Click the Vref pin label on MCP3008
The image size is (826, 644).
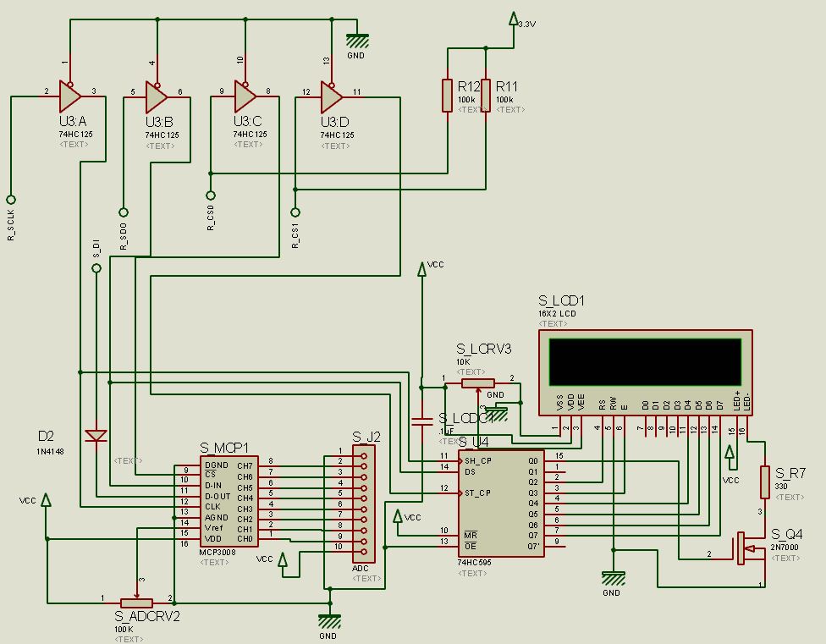pos(214,527)
